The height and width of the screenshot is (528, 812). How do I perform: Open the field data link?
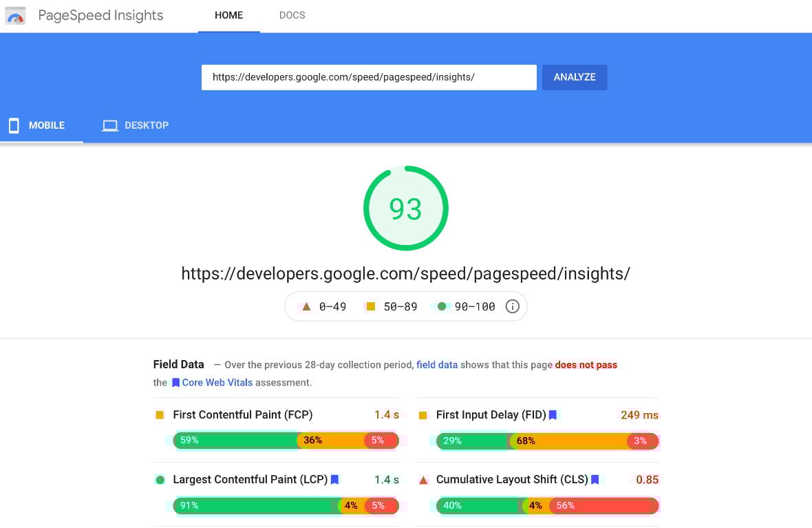pos(437,365)
